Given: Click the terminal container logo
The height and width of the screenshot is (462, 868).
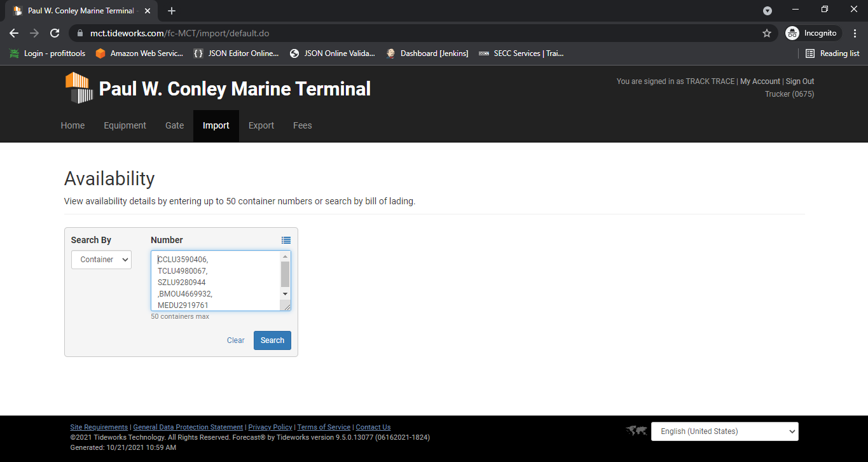Looking at the screenshot, I should coord(79,88).
